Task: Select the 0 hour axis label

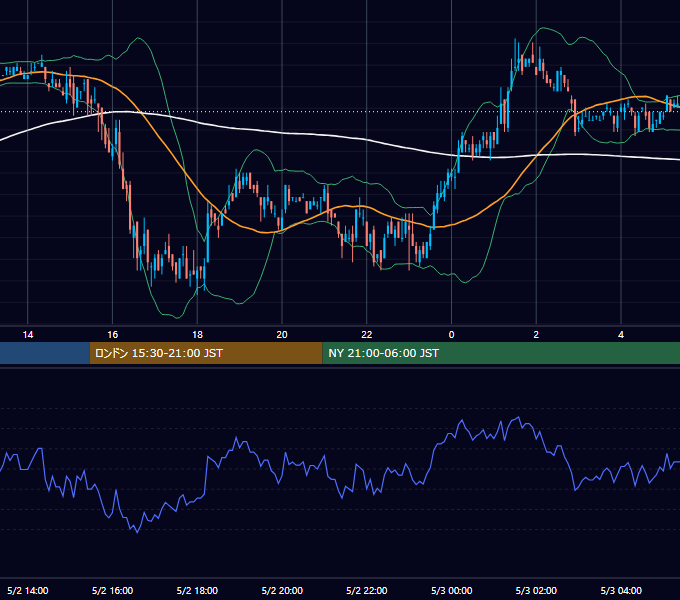Action: [x=451, y=335]
